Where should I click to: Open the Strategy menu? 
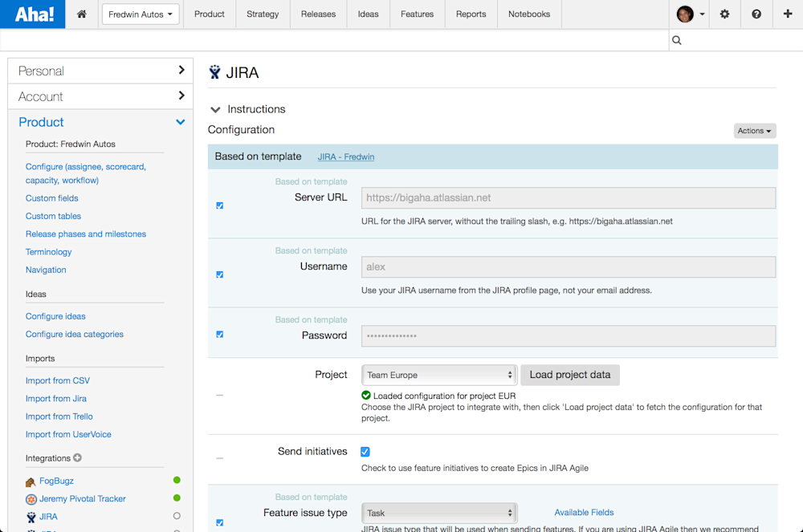coord(263,14)
